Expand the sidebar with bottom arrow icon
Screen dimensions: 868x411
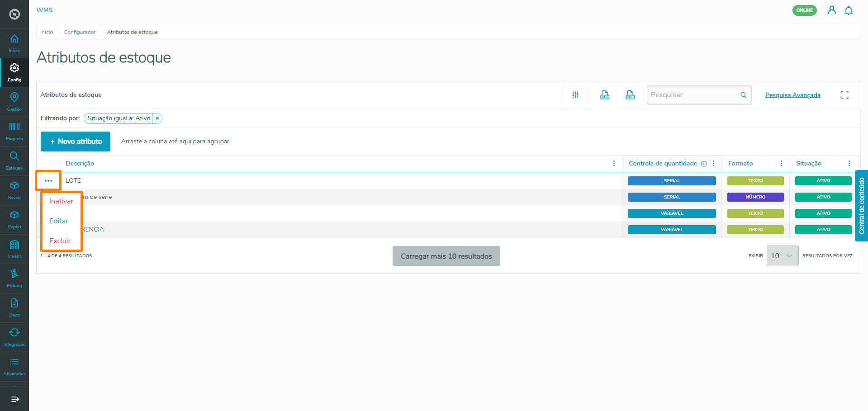coord(15,399)
